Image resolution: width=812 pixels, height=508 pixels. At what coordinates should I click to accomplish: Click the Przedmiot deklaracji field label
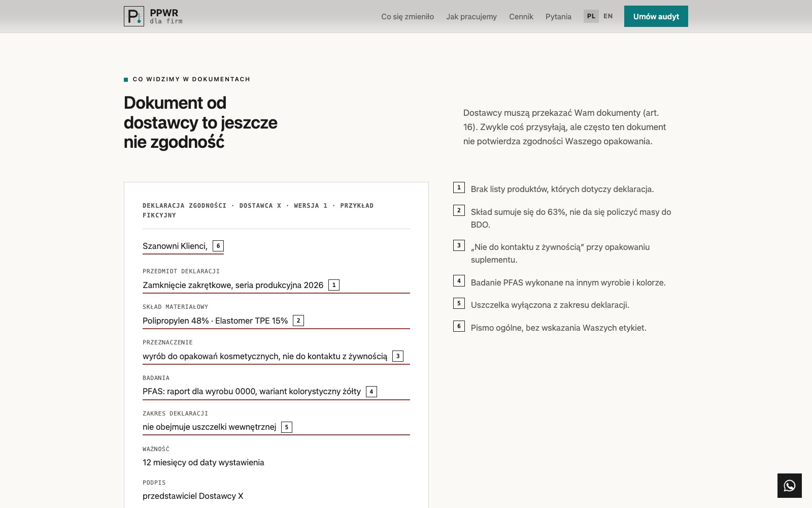pyautogui.click(x=181, y=271)
